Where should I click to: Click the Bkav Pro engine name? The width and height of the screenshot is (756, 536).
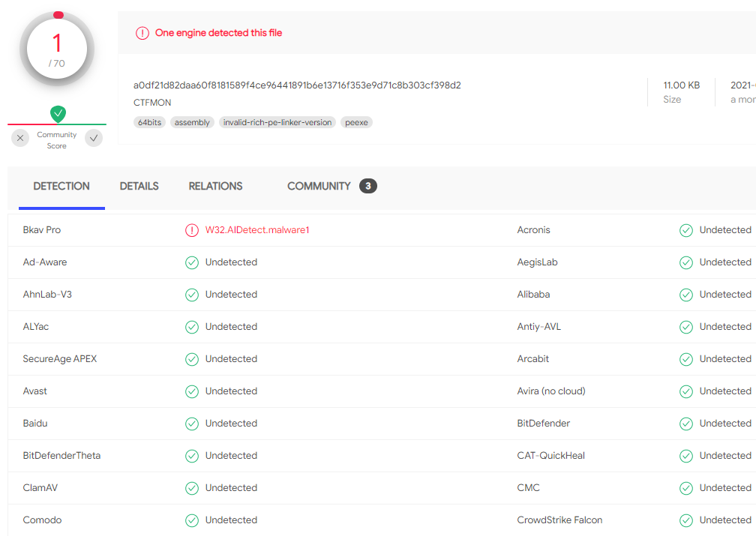tap(42, 230)
